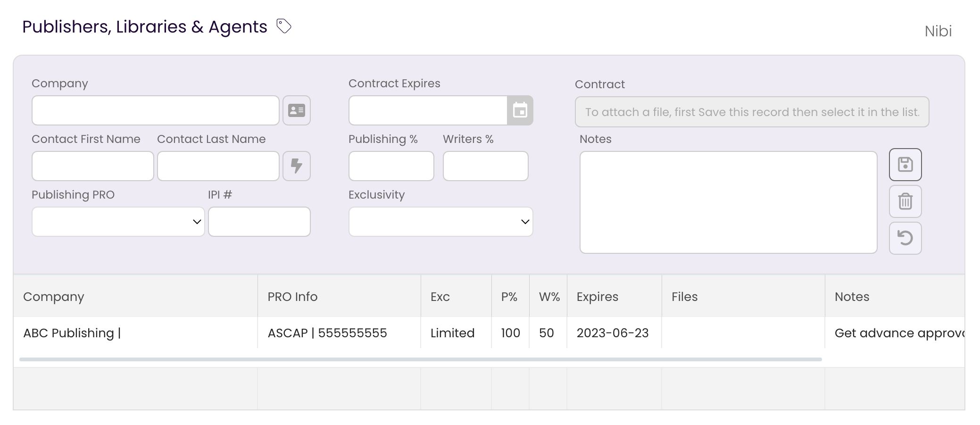Click the 2023-06-23 expiry cell
Image resolution: width=980 pixels, height=425 pixels.
[x=615, y=333]
